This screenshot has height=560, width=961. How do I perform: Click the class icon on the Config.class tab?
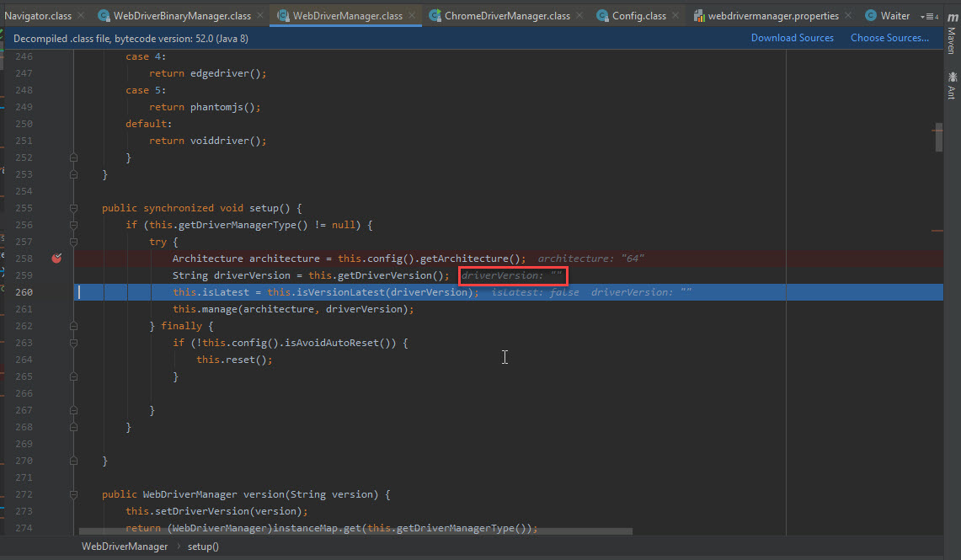point(604,14)
